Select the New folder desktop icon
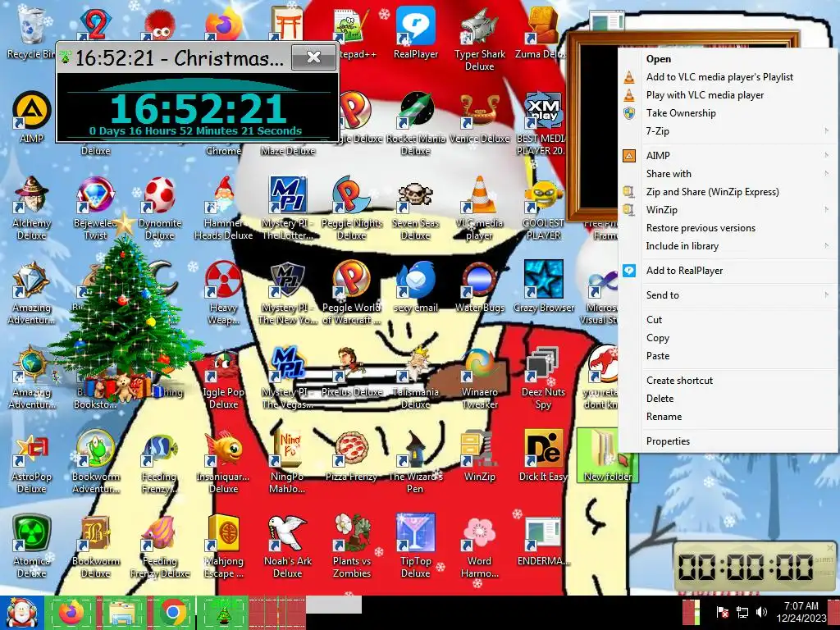The image size is (840, 630). pyautogui.click(x=607, y=455)
